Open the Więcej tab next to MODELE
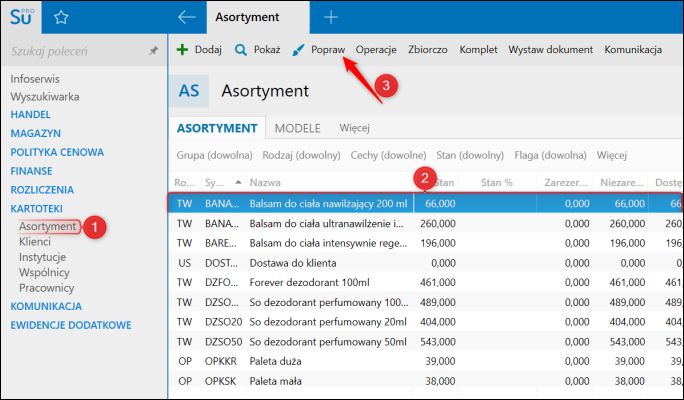684x400 pixels. tap(354, 128)
